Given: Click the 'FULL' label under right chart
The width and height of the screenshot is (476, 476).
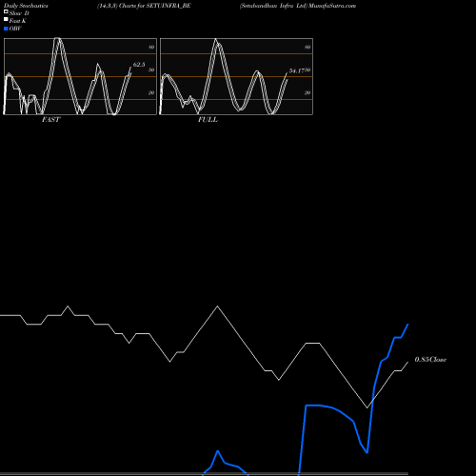Looking at the screenshot, I should [208, 120].
